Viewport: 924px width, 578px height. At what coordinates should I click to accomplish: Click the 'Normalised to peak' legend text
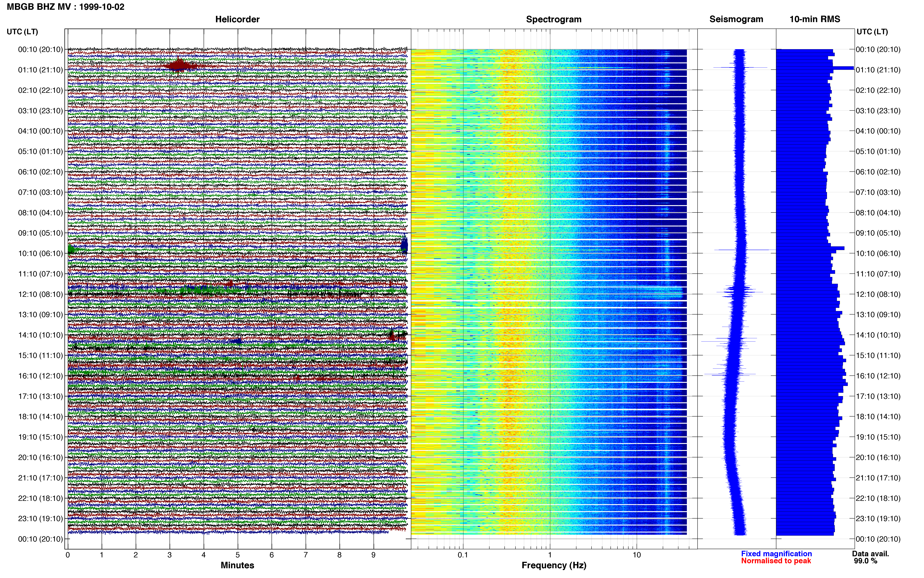tap(776, 561)
